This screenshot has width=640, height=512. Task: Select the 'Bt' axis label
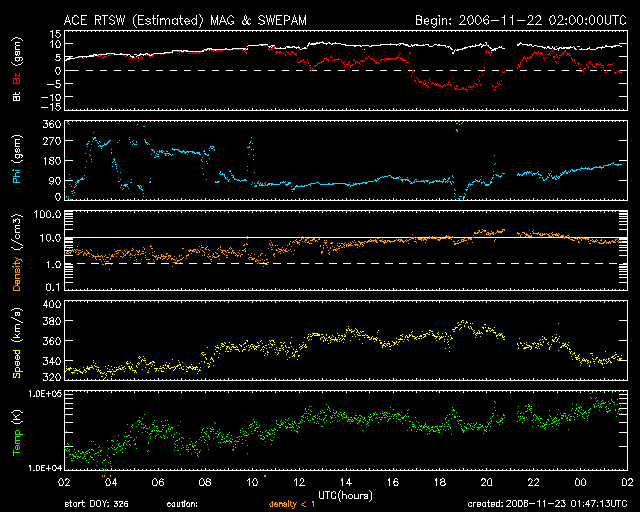click(17, 96)
